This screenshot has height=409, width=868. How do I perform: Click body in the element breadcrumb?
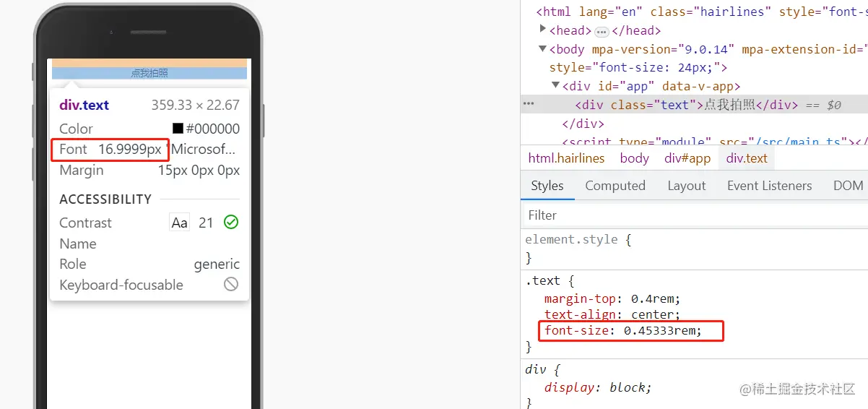click(x=635, y=158)
